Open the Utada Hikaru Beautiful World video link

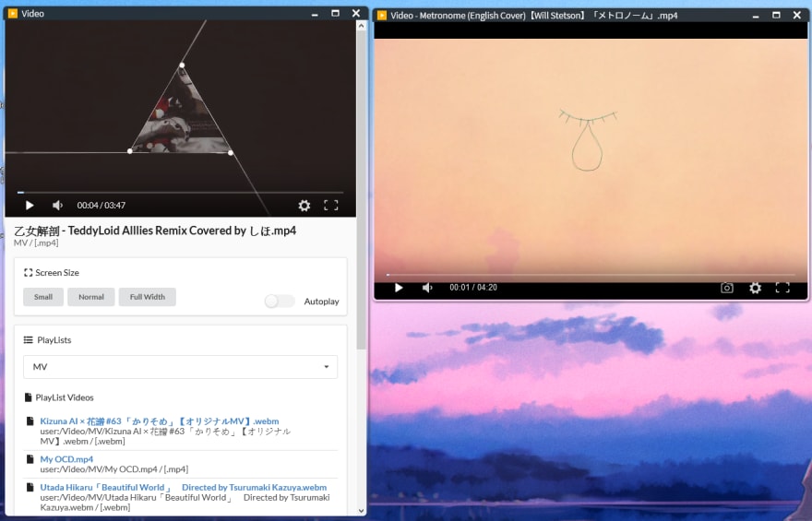184,488
